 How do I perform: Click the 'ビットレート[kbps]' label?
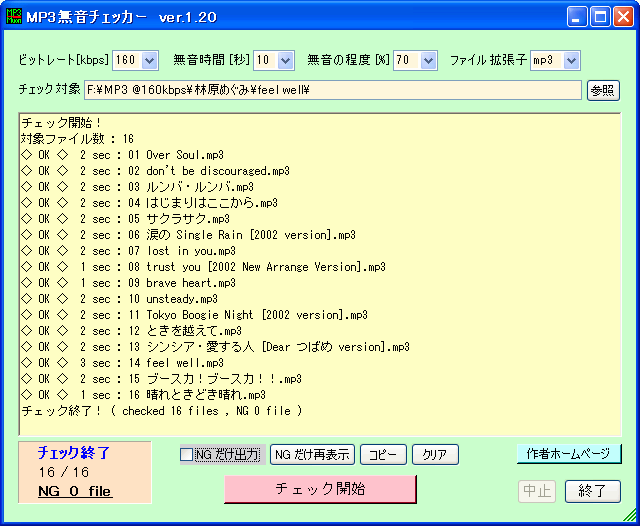click(64, 60)
